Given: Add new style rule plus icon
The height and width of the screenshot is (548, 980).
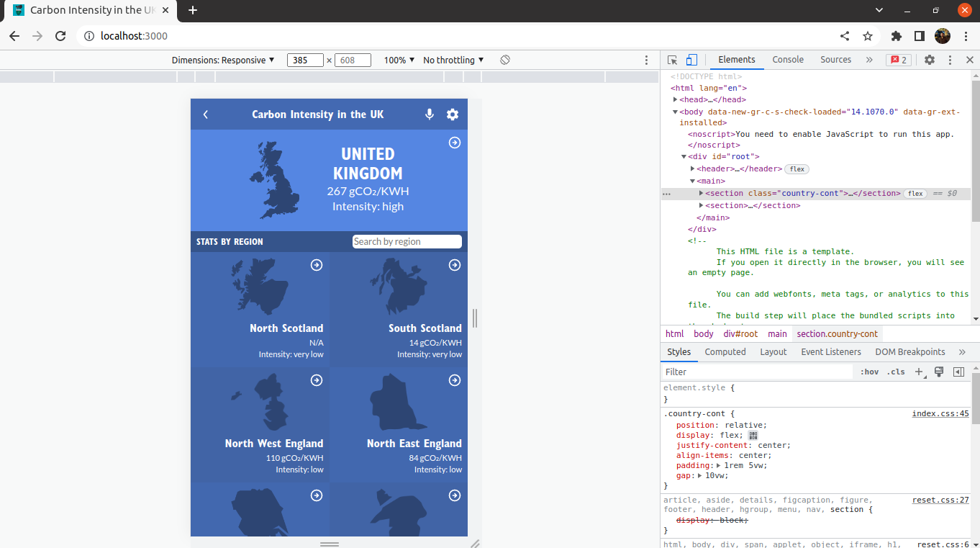Looking at the screenshot, I should (x=919, y=372).
